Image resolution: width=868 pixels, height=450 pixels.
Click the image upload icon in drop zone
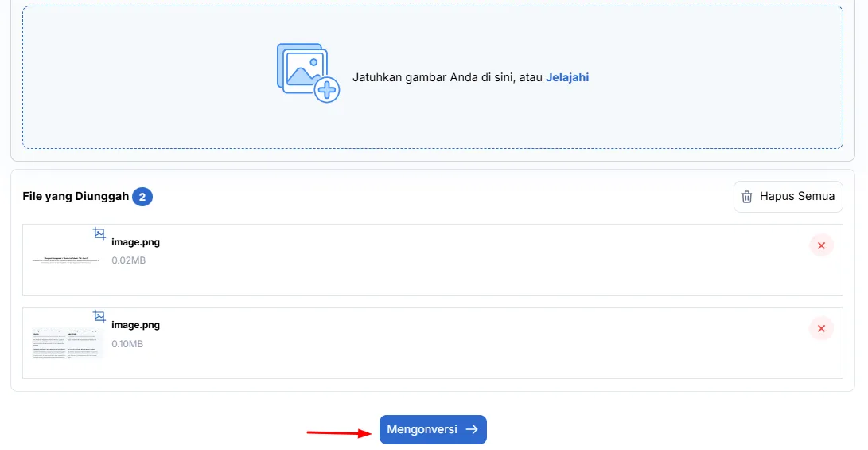point(308,73)
